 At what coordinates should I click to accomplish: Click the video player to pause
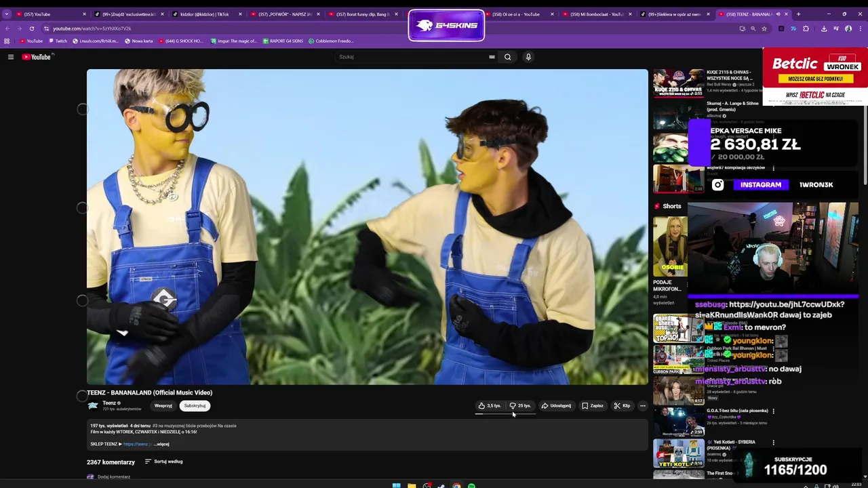(367, 226)
